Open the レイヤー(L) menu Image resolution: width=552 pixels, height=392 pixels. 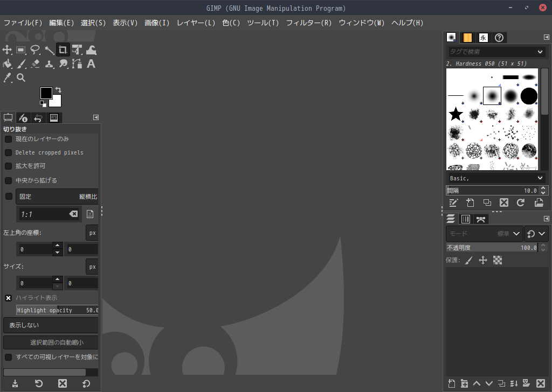(x=196, y=23)
